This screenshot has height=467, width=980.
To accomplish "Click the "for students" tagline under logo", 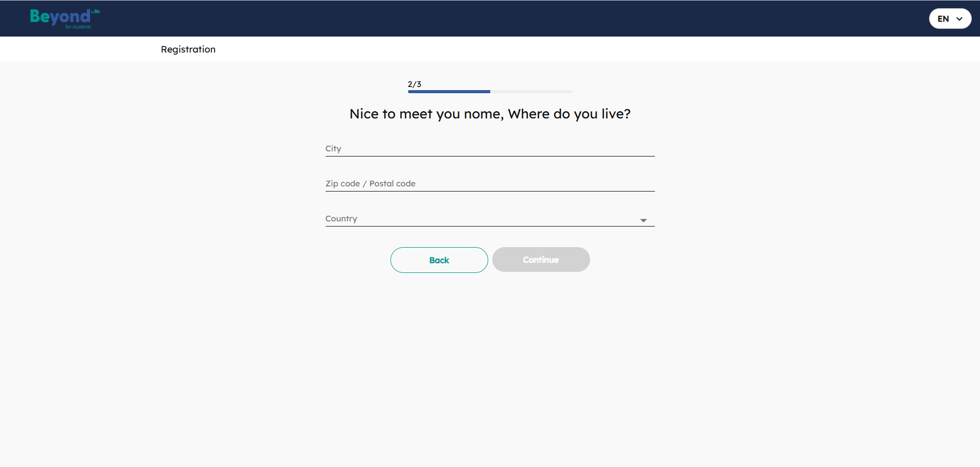I will [x=78, y=27].
